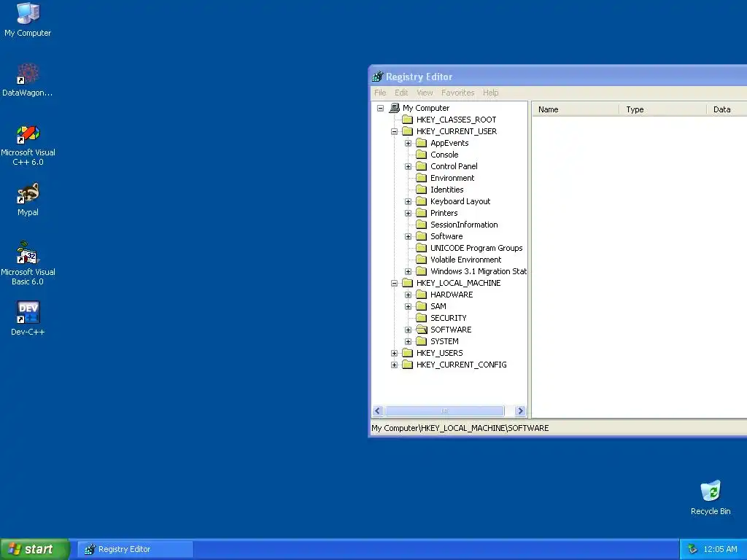
Task: Click the Data column header
Action: 727,109
